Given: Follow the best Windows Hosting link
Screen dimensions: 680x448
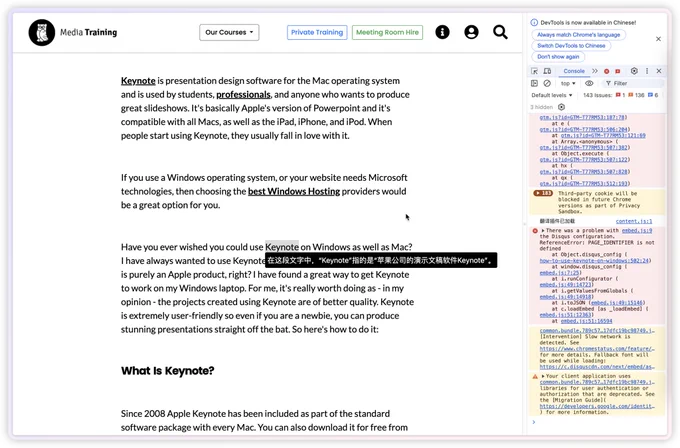Looking at the screenshot, I should 294,191.
